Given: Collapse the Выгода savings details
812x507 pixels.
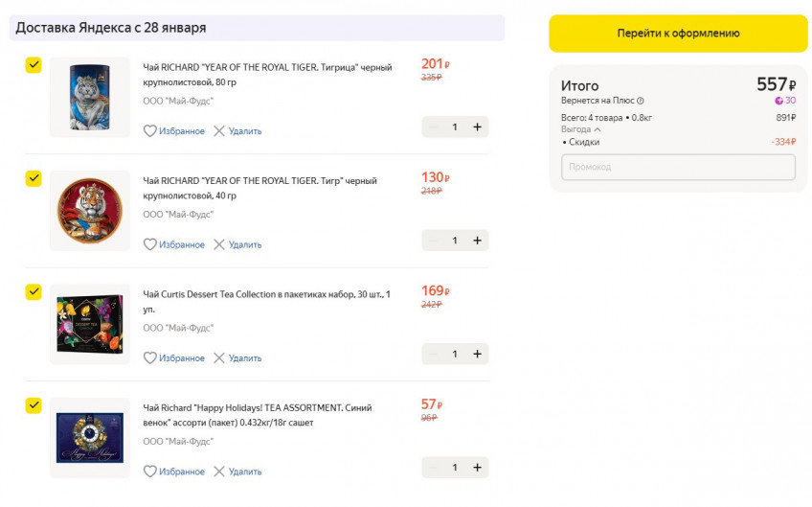Looking at the screenshot, I should point(581,129).
